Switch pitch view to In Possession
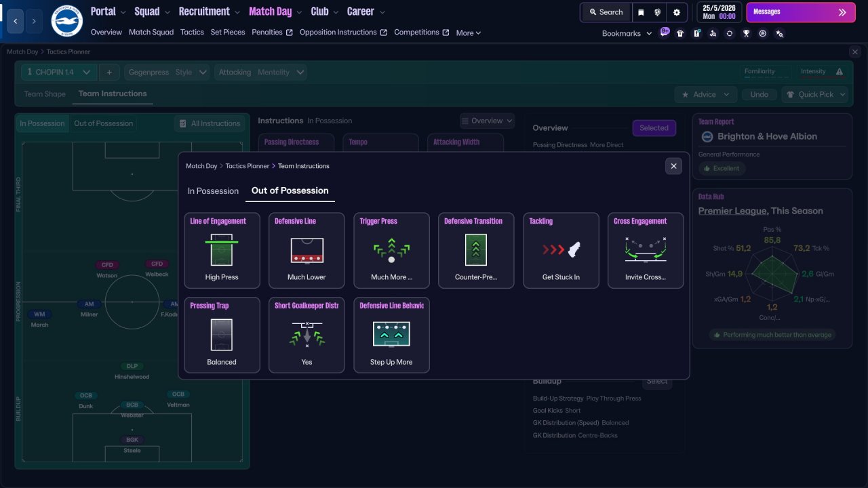The width and height of the screenshot is (868, 488). tap(42, 123)
